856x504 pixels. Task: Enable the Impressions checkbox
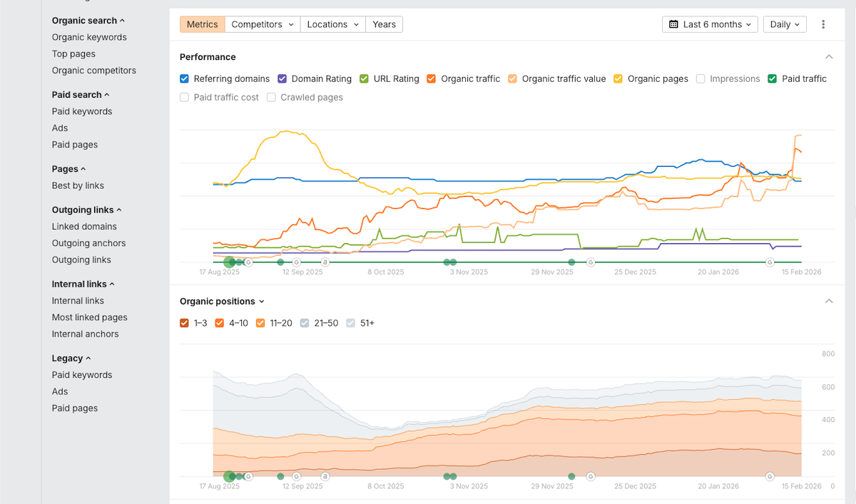pyautogui.click(x=700, y=79)
